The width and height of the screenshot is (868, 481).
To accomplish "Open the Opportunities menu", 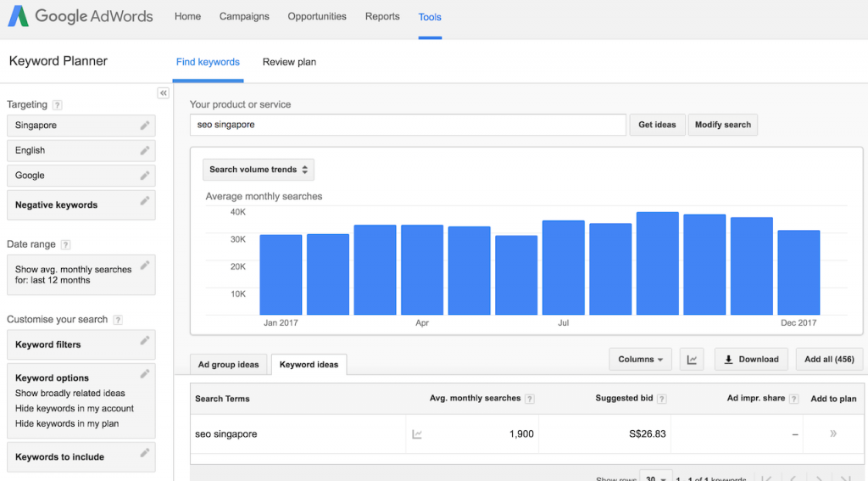I will [x=317, y=17].
